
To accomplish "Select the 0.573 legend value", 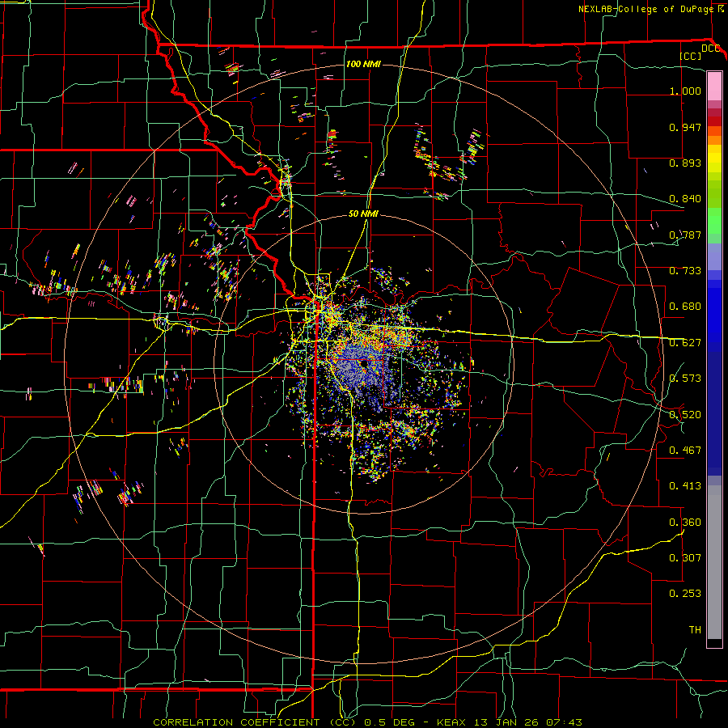I will (685, 379).
